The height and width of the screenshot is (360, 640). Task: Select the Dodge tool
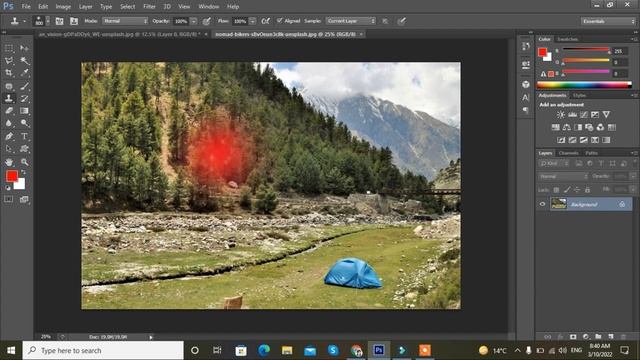tap(24, 123)
